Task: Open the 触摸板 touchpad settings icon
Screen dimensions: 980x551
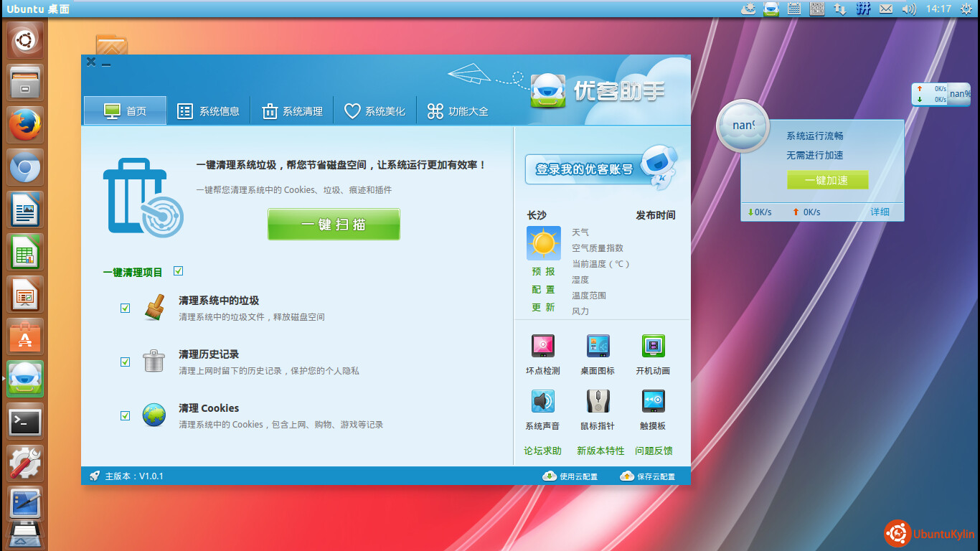Action: point(653,401)
